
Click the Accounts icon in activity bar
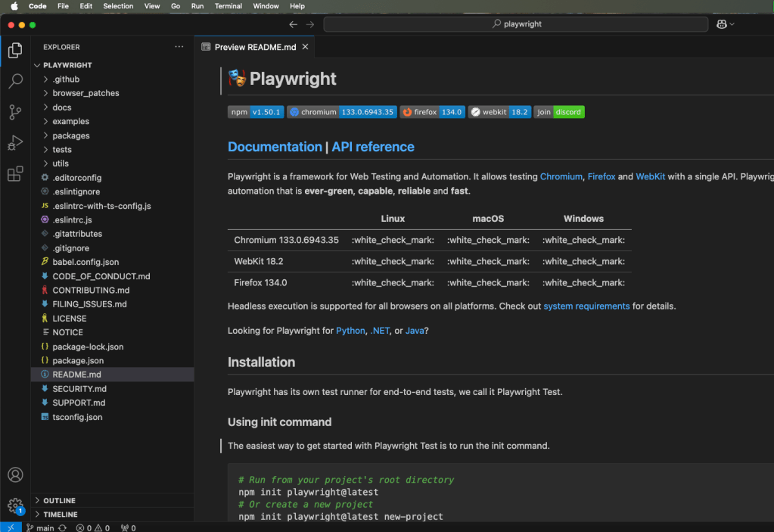(x=15, y=475)
